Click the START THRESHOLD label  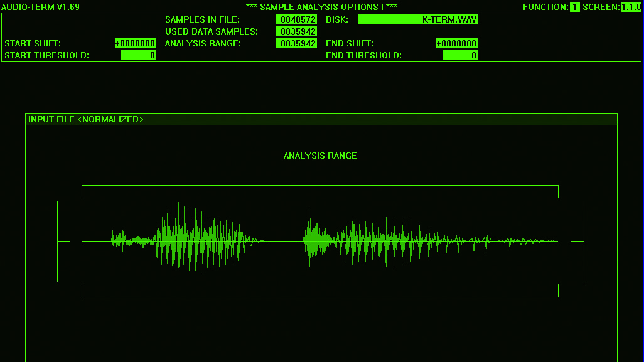click(x=47, y=55)
